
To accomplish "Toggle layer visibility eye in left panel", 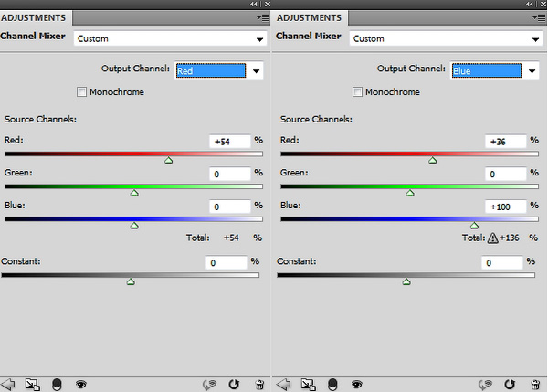I will (x=80, y=385).
